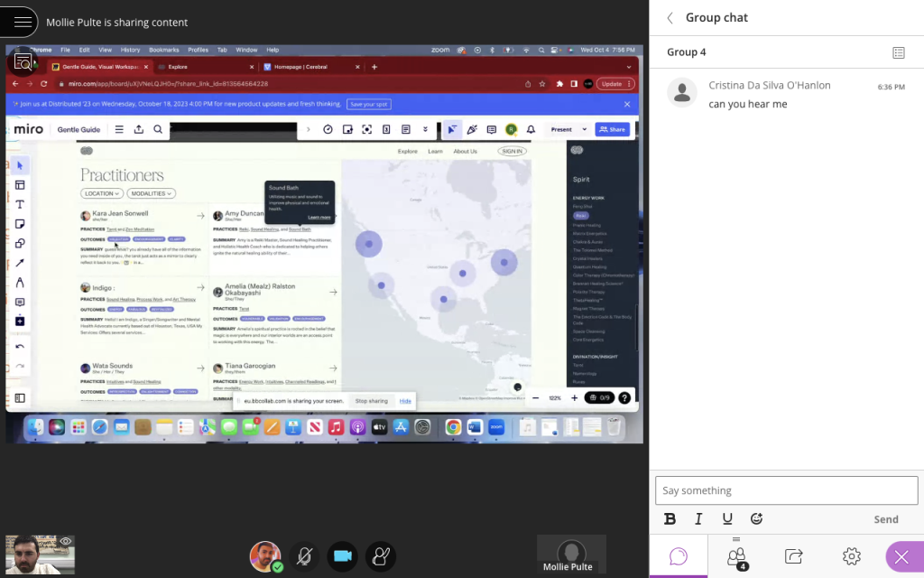Click the Miro Present button
924x578 pixels.
[x=561, y=129]
